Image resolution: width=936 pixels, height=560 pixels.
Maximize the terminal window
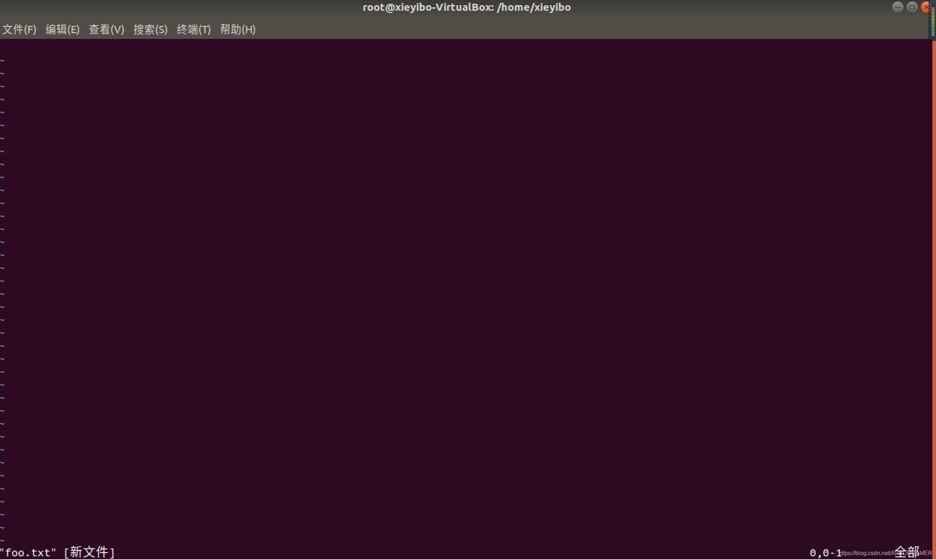click(911, 7)
